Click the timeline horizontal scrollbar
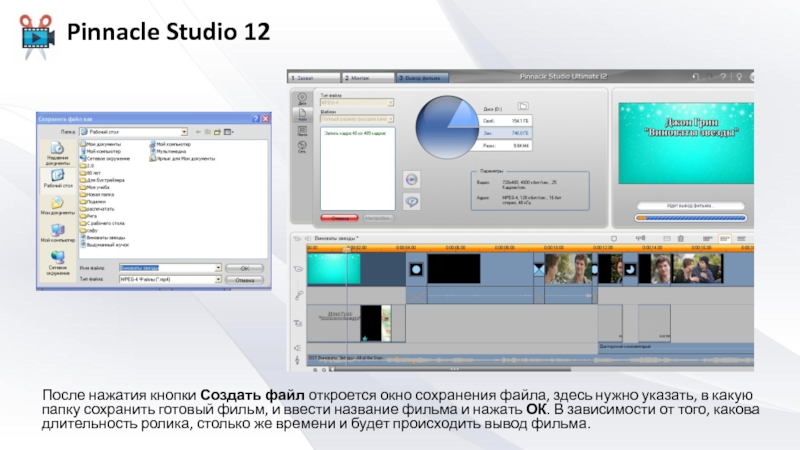 click(453, 369)
